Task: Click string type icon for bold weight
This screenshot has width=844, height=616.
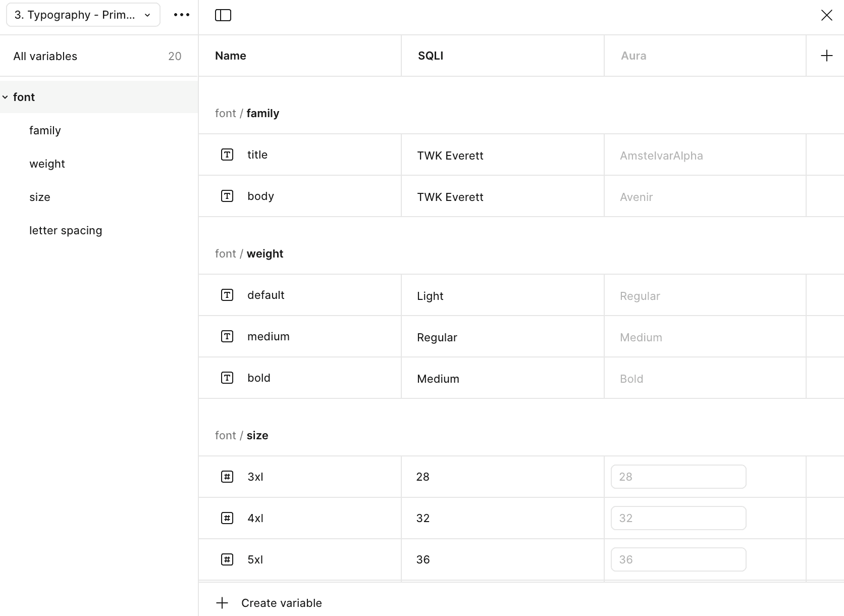Action: click(227, 378)
